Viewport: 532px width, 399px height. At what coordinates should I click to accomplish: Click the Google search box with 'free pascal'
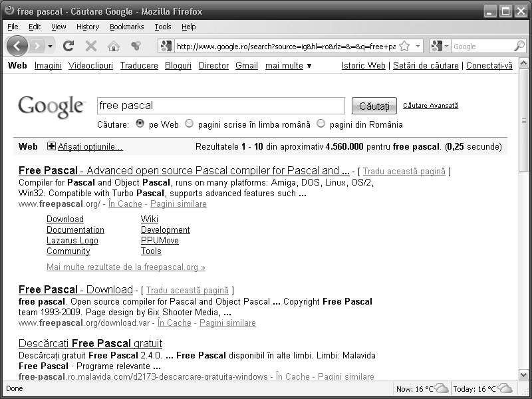coord(221,106)
